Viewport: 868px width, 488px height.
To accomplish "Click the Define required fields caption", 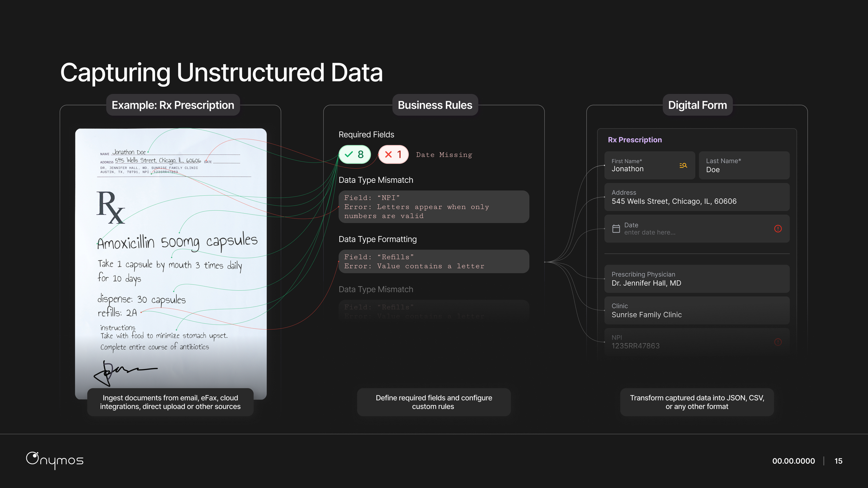I will [x=434, y=402].
